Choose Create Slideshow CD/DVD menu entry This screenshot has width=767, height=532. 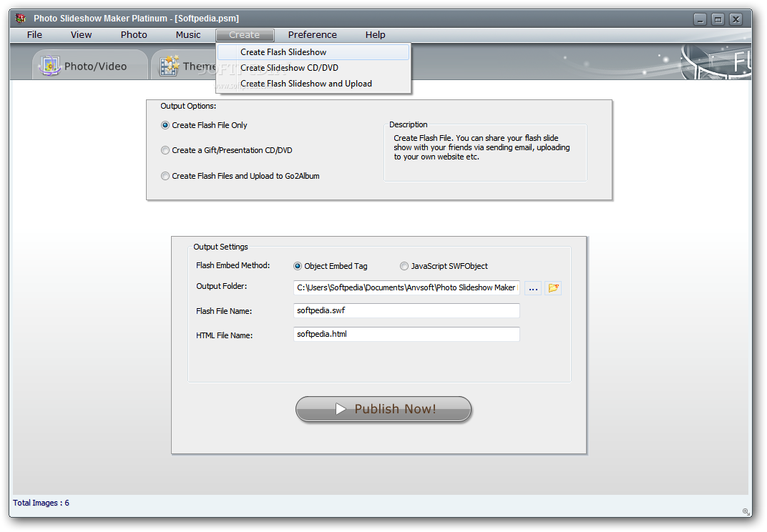[313, 67]
